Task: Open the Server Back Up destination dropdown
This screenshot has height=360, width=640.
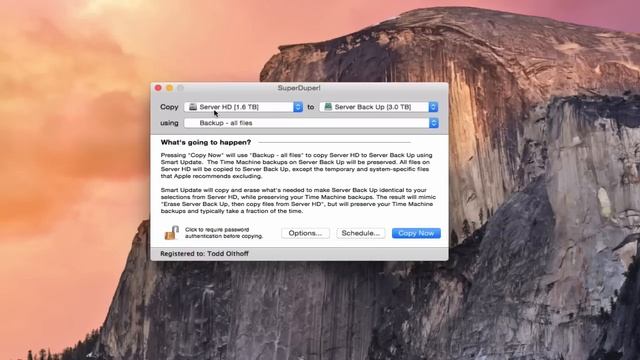Action: [379, 107]
